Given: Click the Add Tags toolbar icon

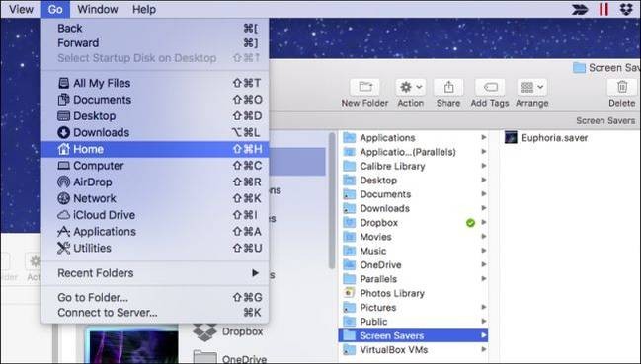Looking at the screenshot, I should tap(490, 87).
